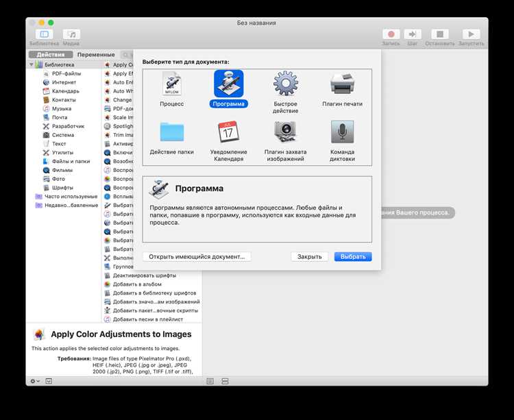Screen dimensions: 514x420
Task: Select Утилиты category
Action: [x=62, y=153]
